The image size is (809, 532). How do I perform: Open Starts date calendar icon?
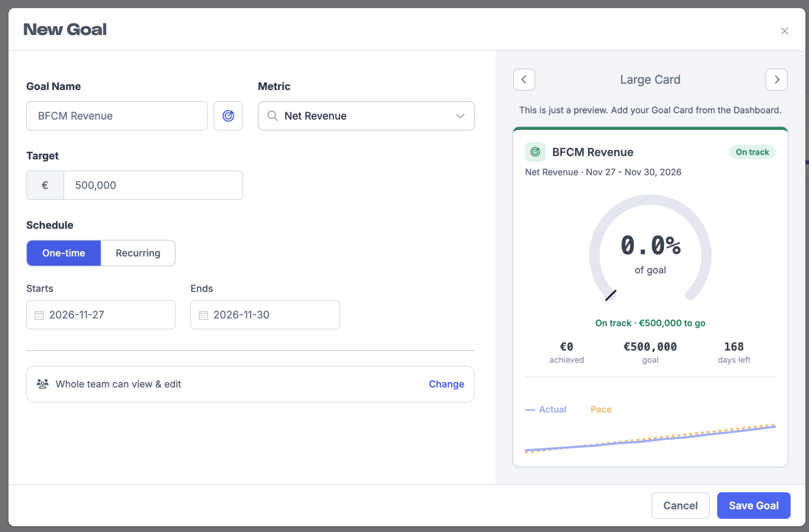pyautogui.click(x=39, y=315)
